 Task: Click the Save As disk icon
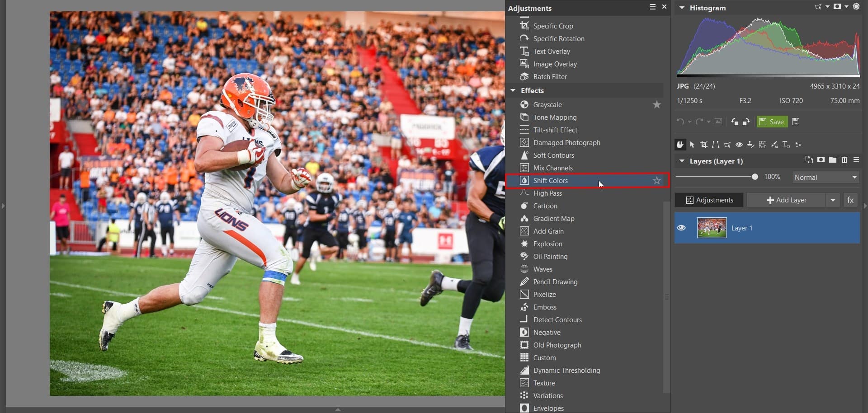point(796,122)
